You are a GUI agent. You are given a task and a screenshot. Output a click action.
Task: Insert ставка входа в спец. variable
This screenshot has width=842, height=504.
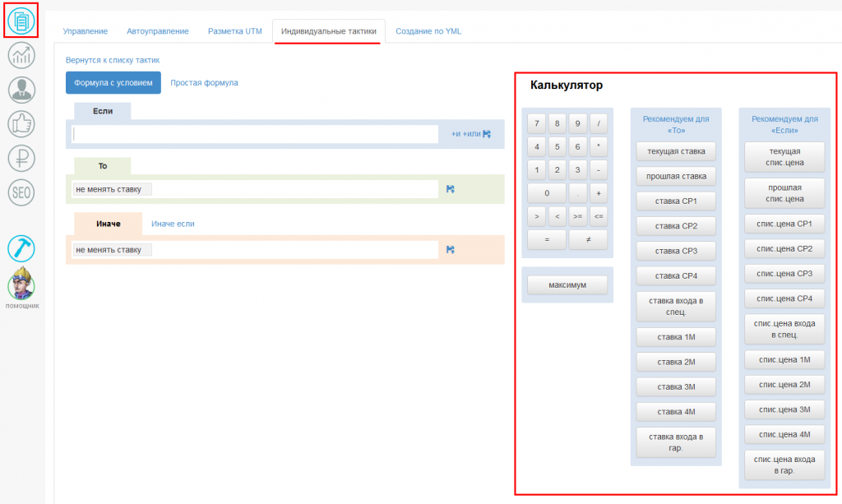click(x=676, y=306)
